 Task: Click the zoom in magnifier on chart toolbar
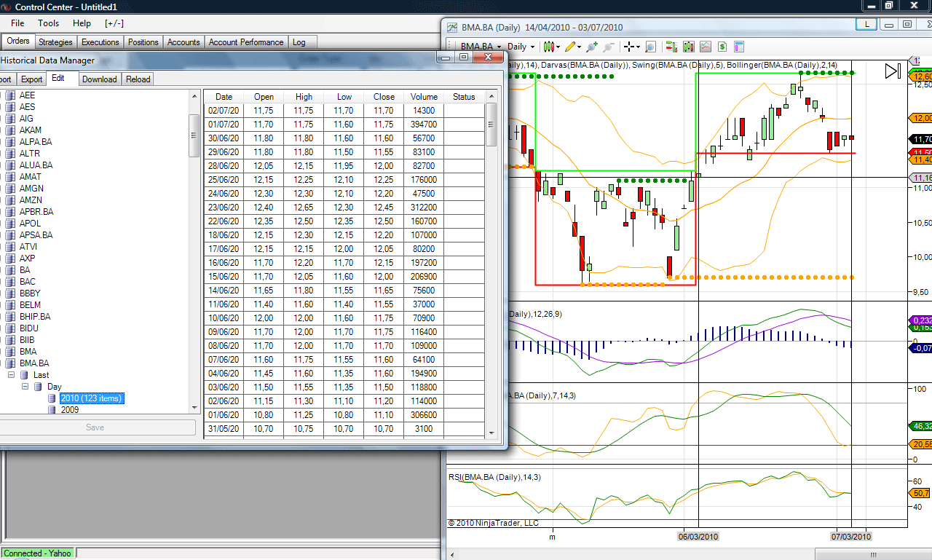coord(591,47)
